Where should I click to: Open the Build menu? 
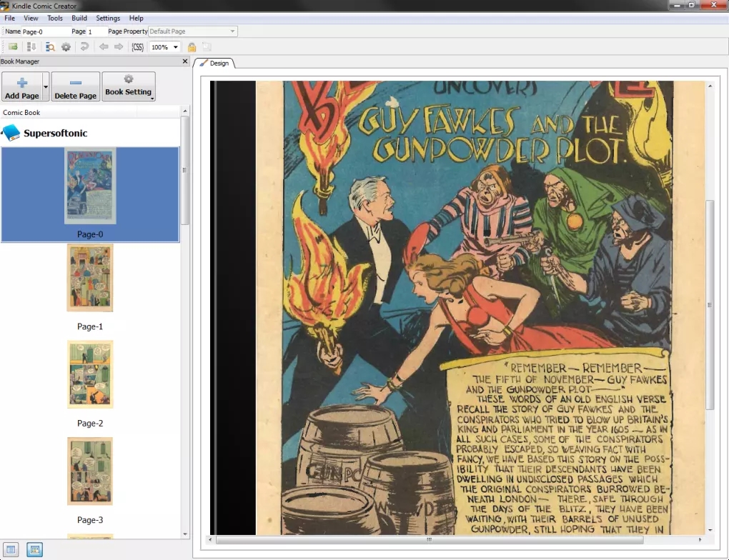[x=79, y=18]
